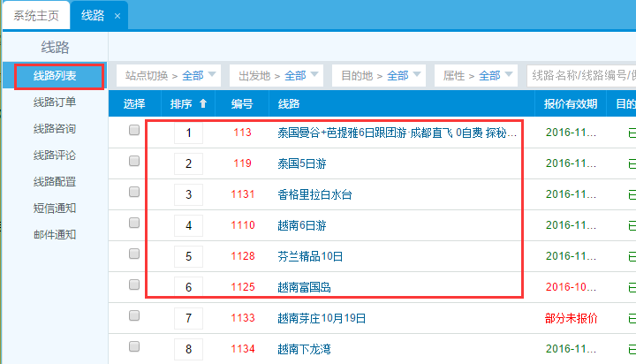This screenshot has width=636, height=364.
Task: Click the sort arrow in 排序 column header
Action: pyautogui.click(x=203, y=104)
